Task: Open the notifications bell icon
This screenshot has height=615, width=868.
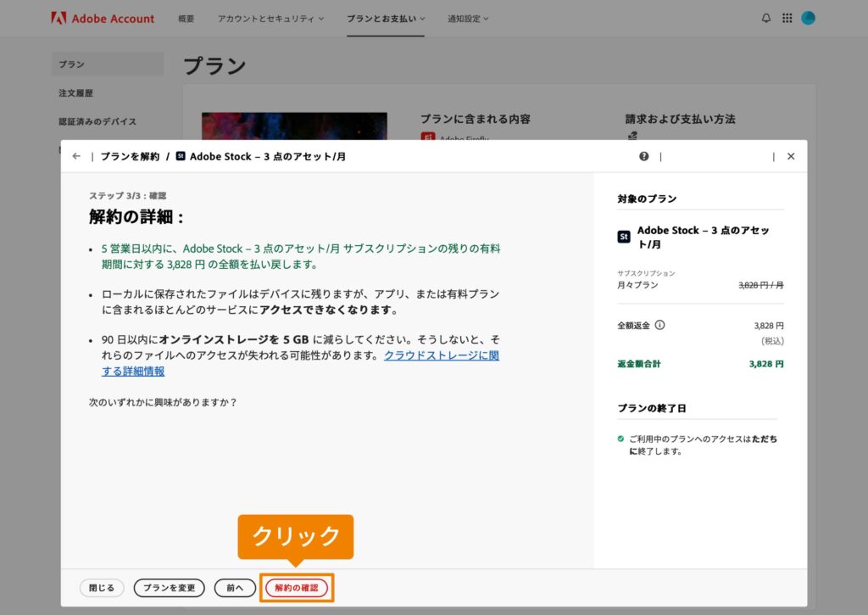Action: [x=766, y=19]
